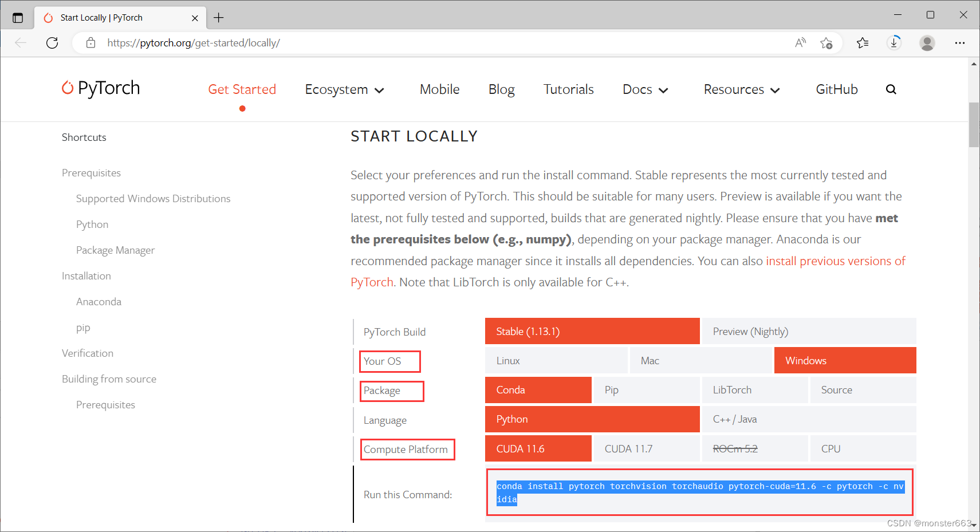Select ROCm 5.2 compute platform
980x532 pixels.
(754, 448)
